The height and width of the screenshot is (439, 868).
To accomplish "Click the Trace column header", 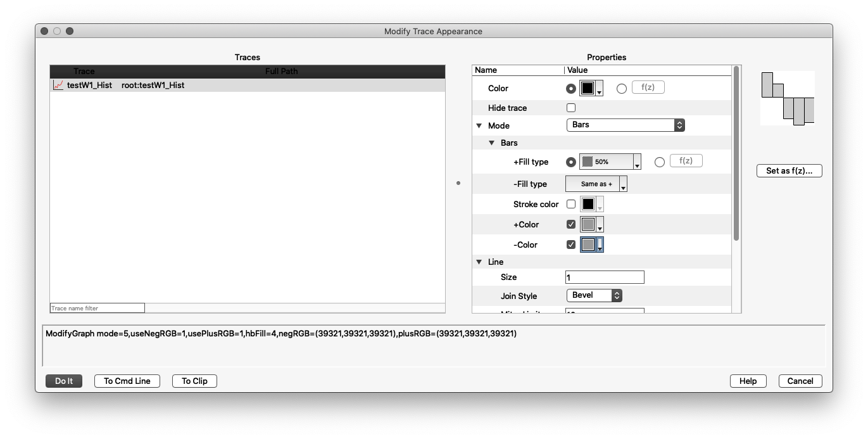I will [x=84, y=71].
